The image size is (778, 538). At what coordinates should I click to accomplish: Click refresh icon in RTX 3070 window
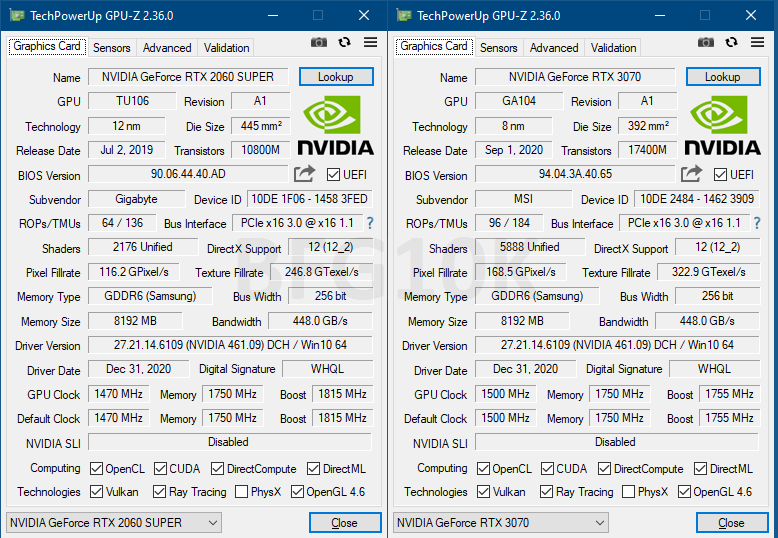pyautogui.click(x=731, y=43)
